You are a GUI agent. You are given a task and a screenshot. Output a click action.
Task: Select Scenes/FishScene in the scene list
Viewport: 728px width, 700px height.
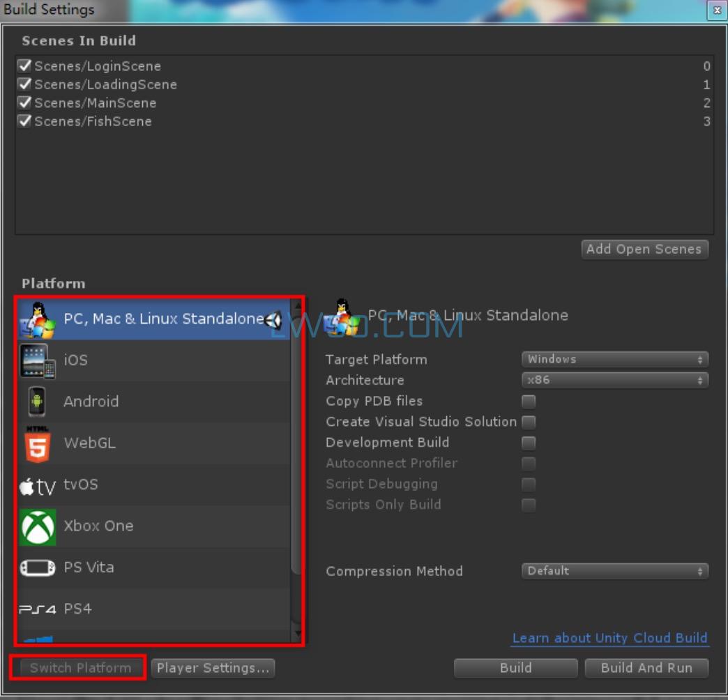coord(93,121)
